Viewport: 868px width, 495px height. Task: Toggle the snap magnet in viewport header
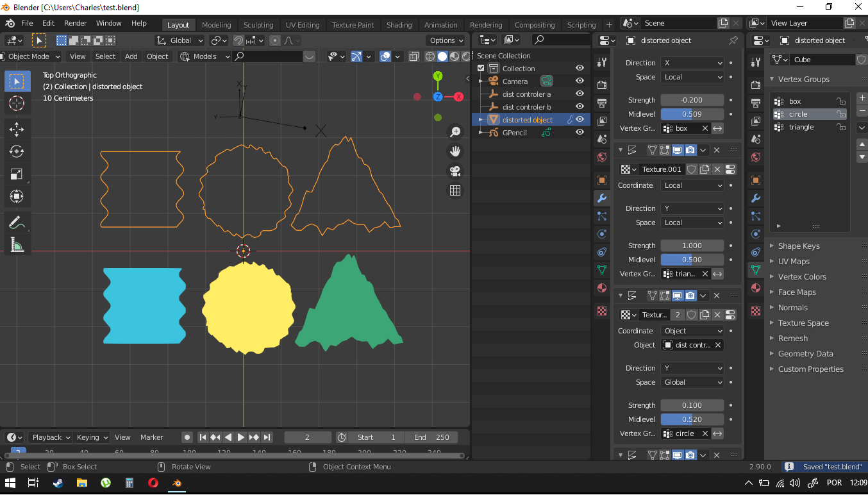pyautogui.click(x=238, y=40)
